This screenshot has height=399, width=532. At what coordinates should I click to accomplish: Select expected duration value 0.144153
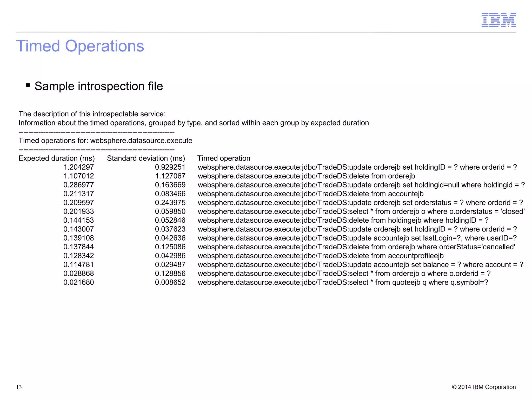pos(79,220)
